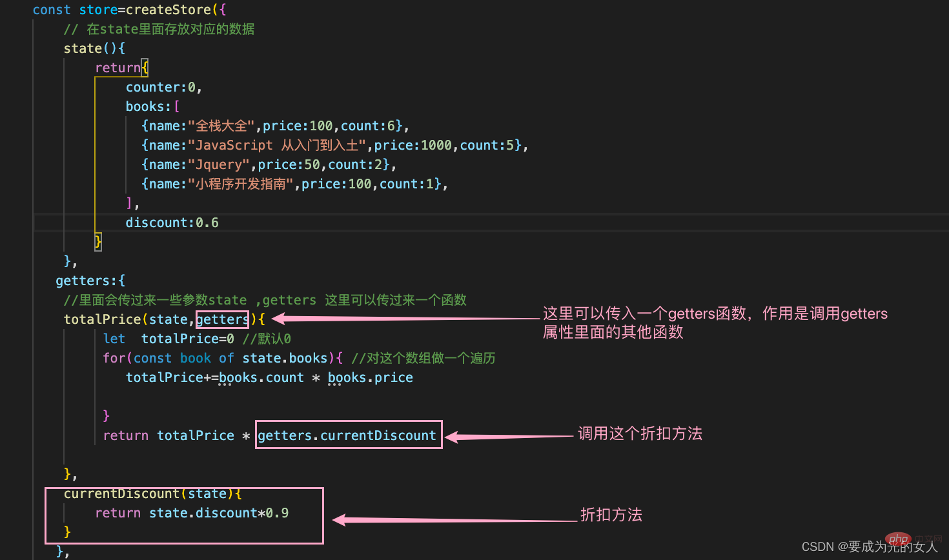Click the 'state(){' line

[x=94, y=48]
